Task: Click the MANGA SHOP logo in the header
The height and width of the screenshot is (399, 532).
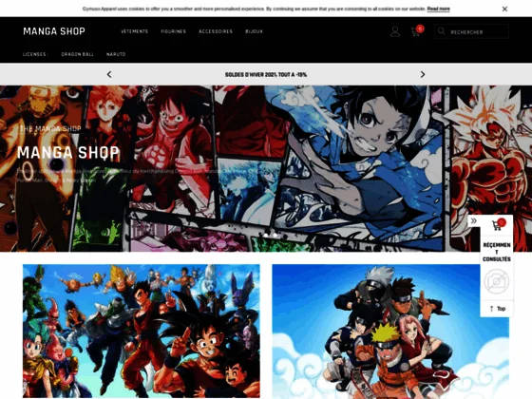Action: 54,31
